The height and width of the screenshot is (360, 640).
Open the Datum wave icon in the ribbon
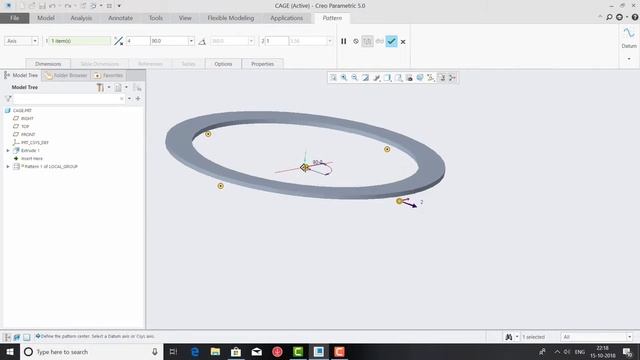(629, 33)
